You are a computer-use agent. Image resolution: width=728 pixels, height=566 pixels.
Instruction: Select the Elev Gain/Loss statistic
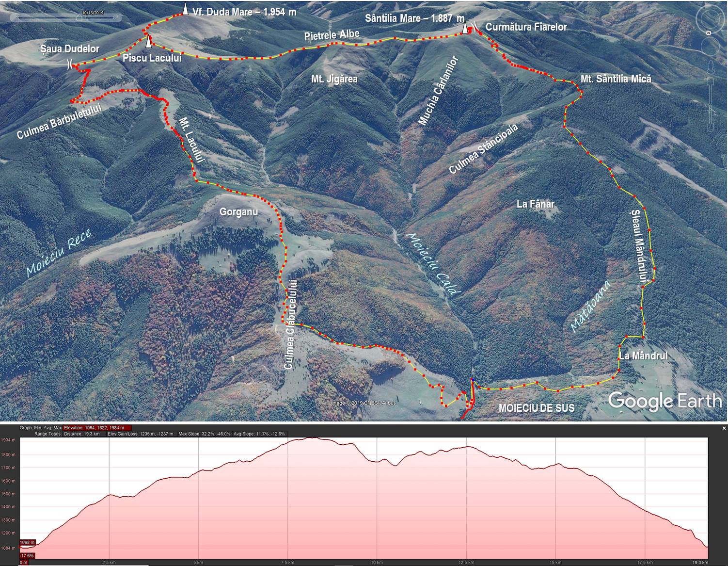pos(139,434)
